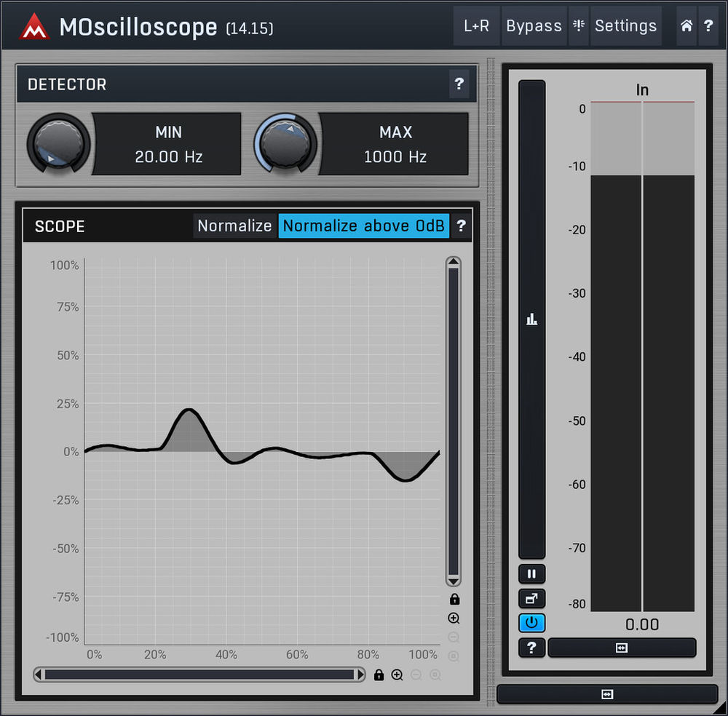
Task: Enable the Normalize option
Action: [234, 226]
